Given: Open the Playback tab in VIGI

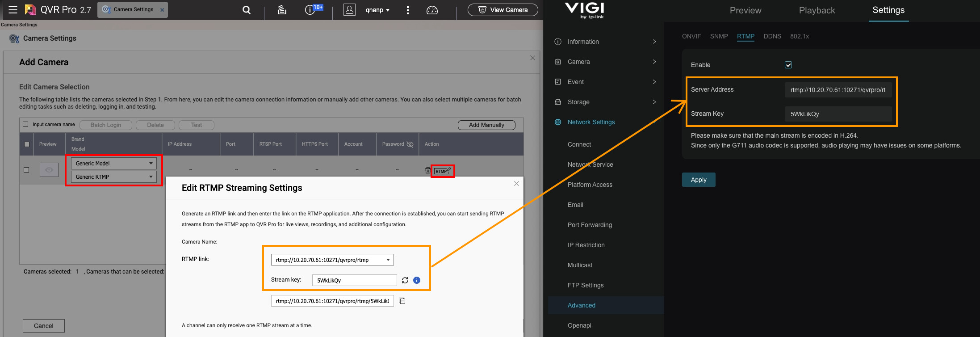Looking at the screenshot, I should 817,10.
